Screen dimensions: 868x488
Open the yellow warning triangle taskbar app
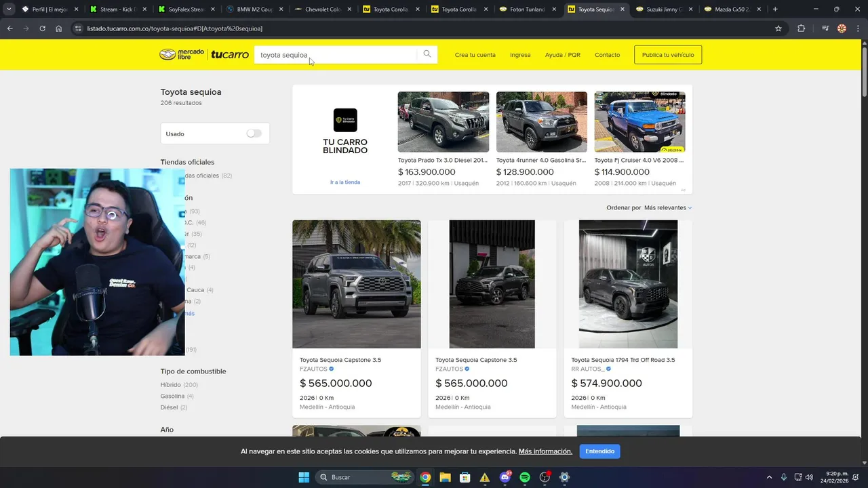click(485, 477)
